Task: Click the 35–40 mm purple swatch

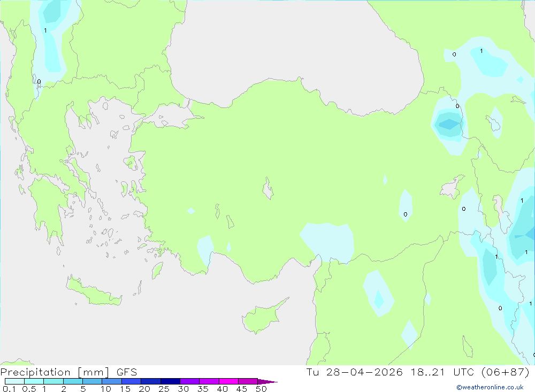Action: pos(209,381)
